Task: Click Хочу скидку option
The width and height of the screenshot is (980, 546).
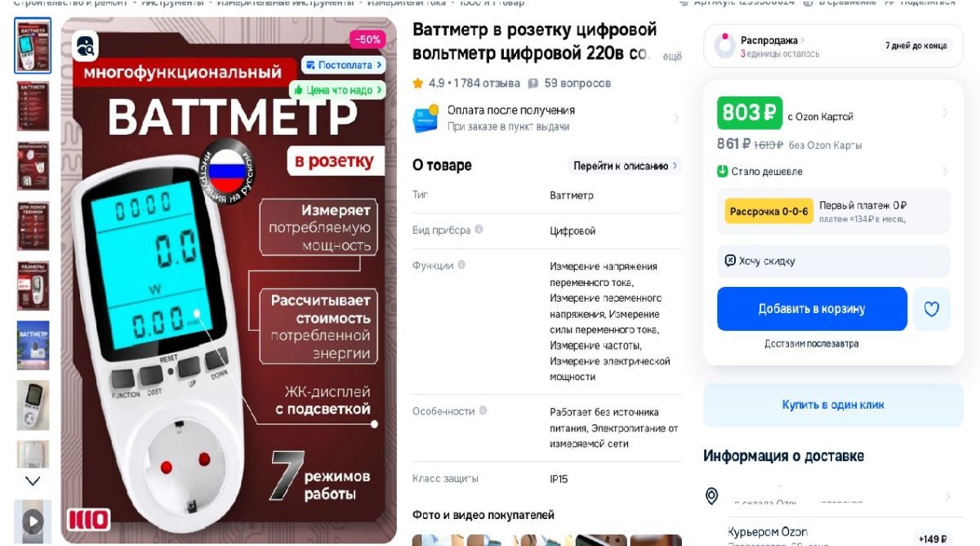Action: 834,261
